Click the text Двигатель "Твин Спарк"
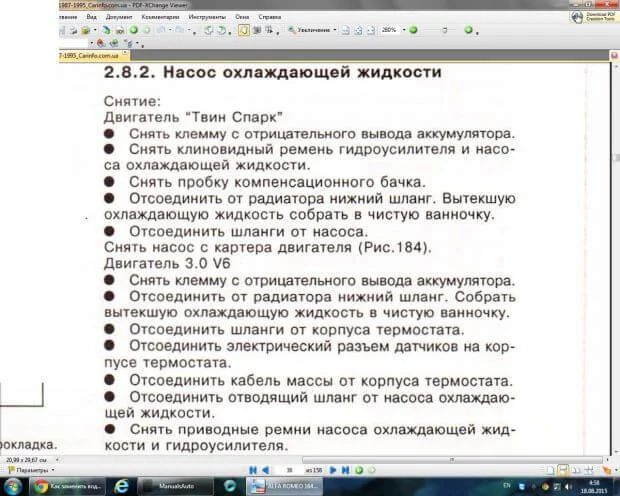 pyautogui.click(x=193, y=117)
